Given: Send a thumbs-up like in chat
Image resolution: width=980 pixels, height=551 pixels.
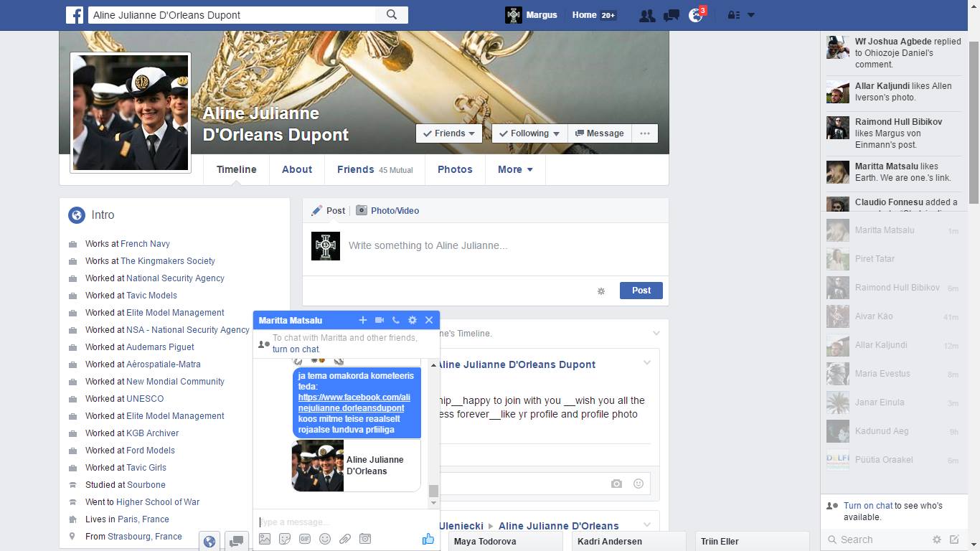Looking at the screenshot, I should (x=428, y=539).
